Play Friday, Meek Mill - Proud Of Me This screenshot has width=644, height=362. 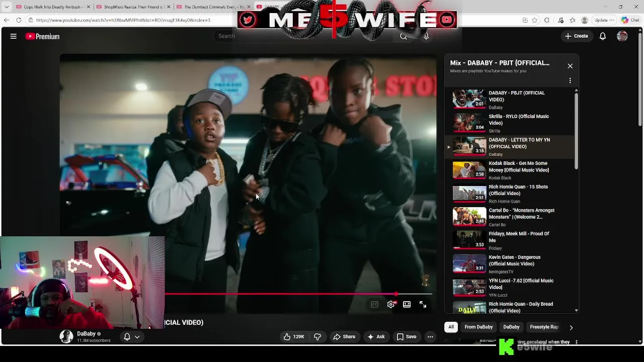[x=510, y=240]
